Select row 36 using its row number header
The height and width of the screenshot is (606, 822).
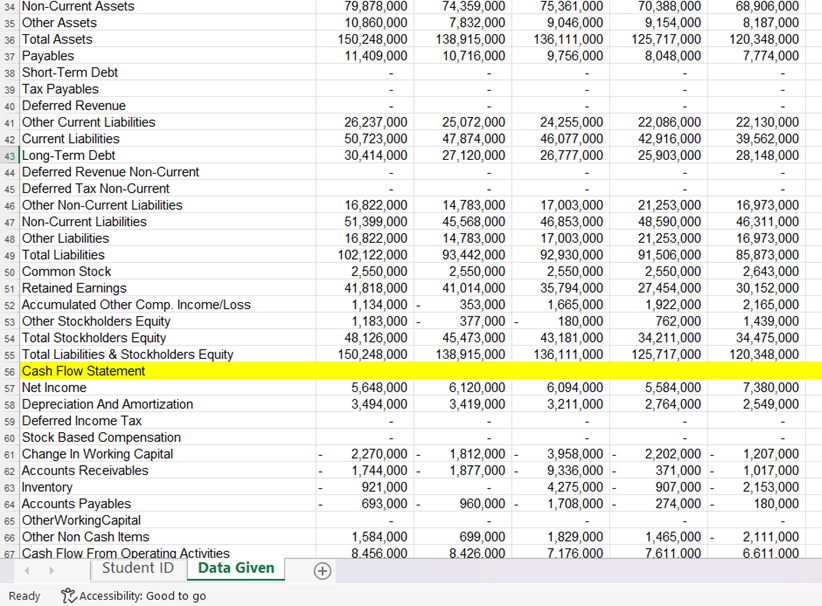tap(8, 39)
